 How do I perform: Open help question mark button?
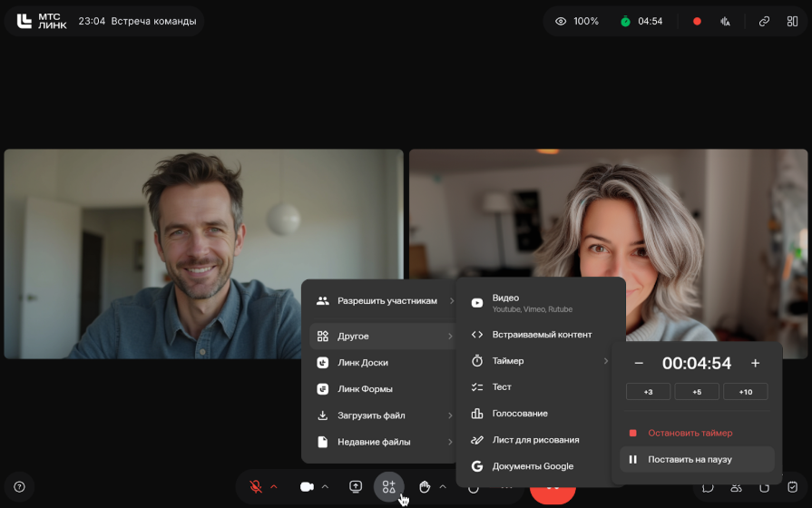pyautogui.click(x=19, y=487)
